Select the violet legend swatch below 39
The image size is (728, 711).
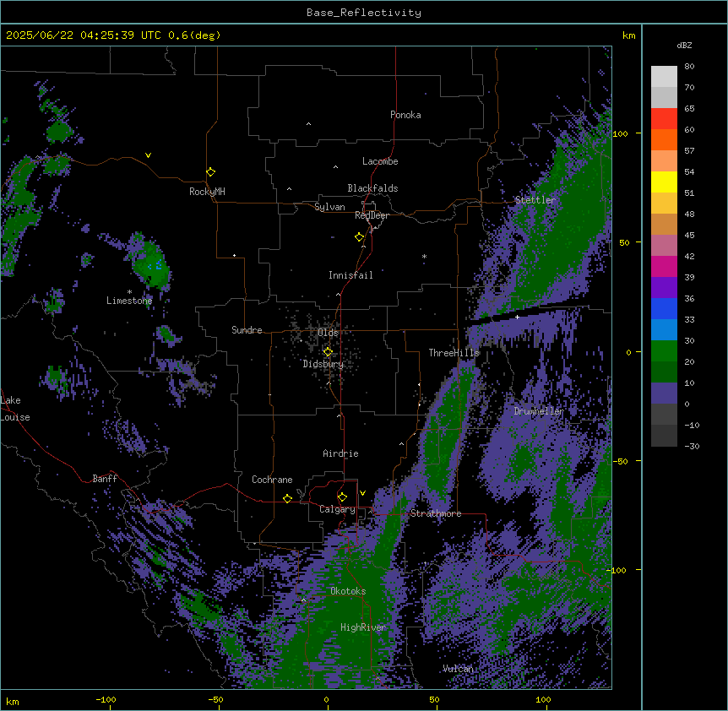pyautogui.click(x=664, y=288)
